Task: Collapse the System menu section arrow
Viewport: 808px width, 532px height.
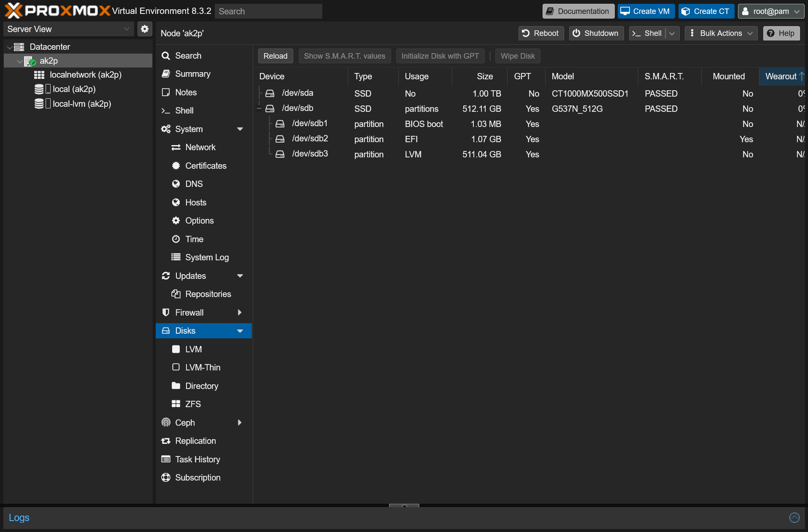Action: click(x=240, y=129)
